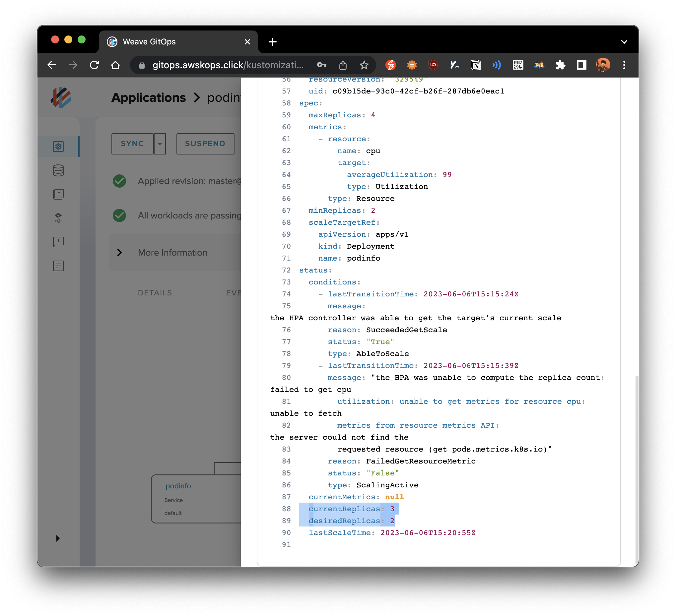
Task: Click the type: AbleToScale line
Action: coord(368,353)
